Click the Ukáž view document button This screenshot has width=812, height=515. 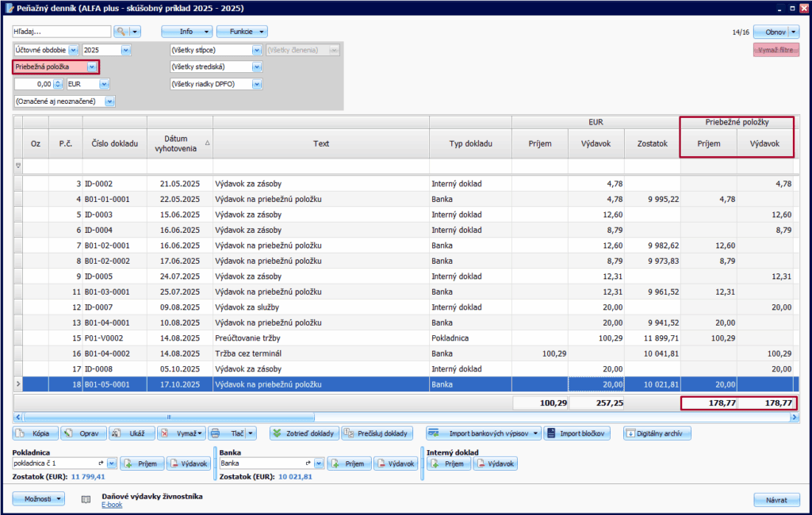point(131,433)
